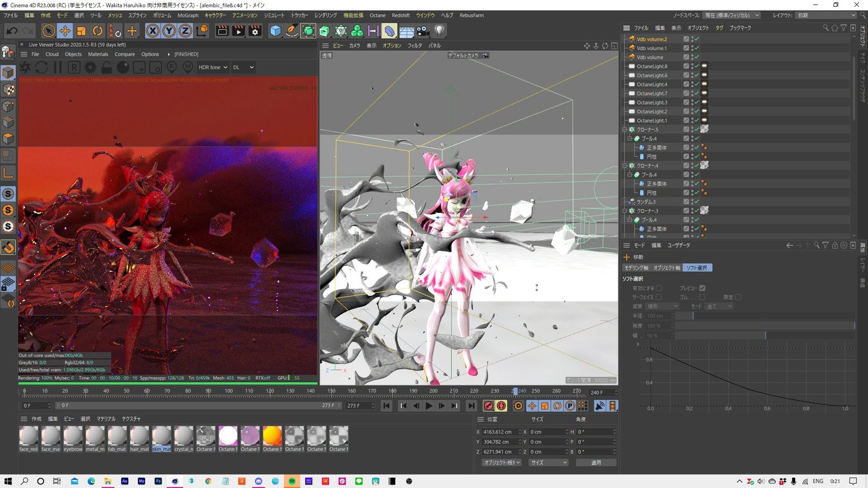Viewport: 868px width, 488px height.
Task: Play the animation forward
Action: click(x=429, y=406)
